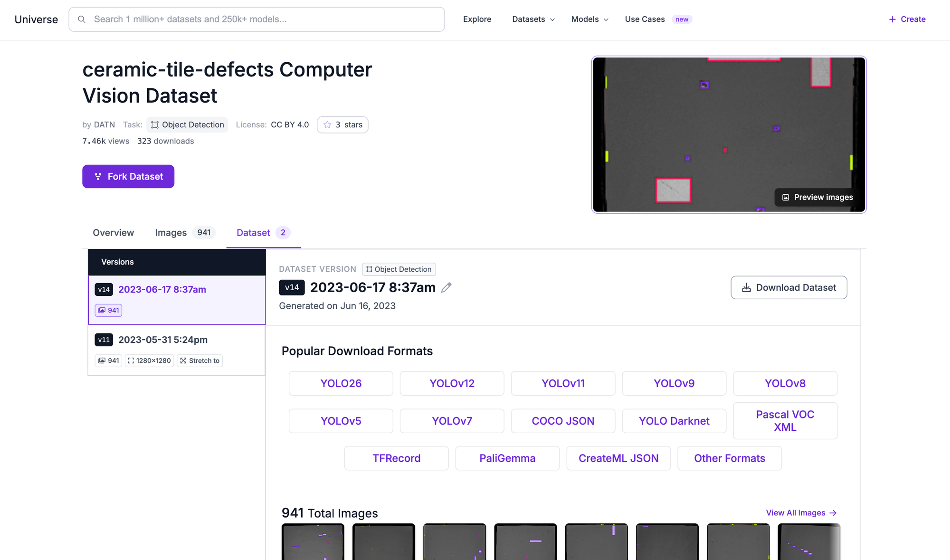This screenshot has height=560, width=950.
Task: Click the fork icon in Fork Dataset button
Action: click(98, 177)
